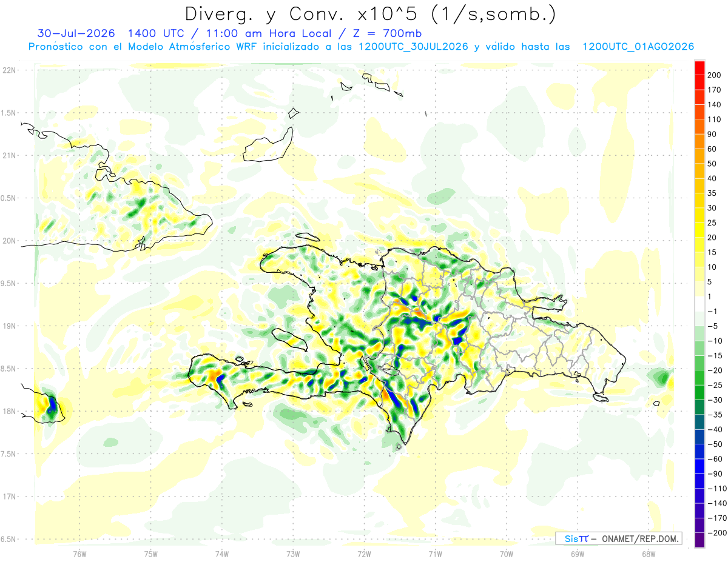This screenshot has width=728, height=562.
Task: Select the date text '30-Jul-2026'
Action: tap(75, 33)
